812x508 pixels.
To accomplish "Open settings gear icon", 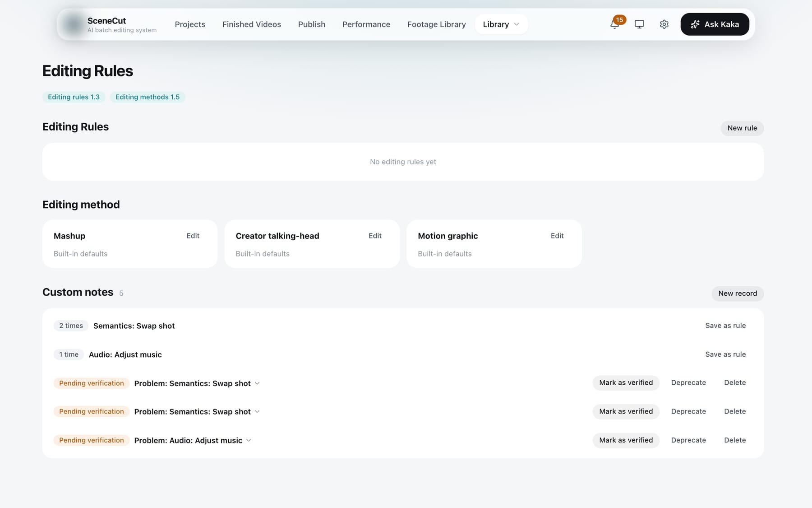I will (x=664, y=24).
